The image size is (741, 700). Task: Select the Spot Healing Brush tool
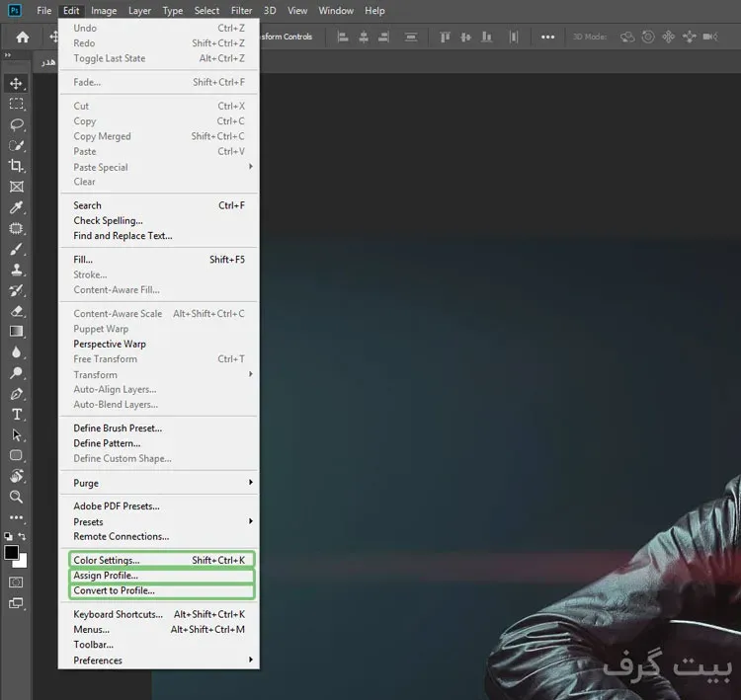pos(16,228)
